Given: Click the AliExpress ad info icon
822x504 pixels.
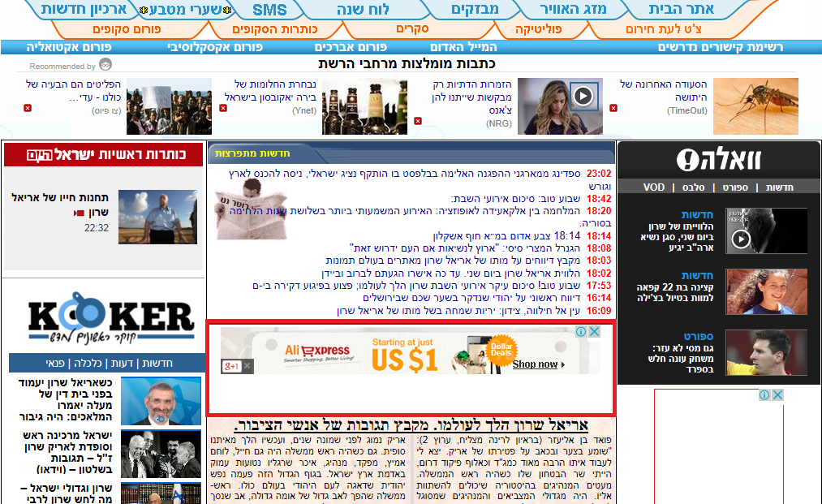Looking at the screenshot, I should pos(581,332).
